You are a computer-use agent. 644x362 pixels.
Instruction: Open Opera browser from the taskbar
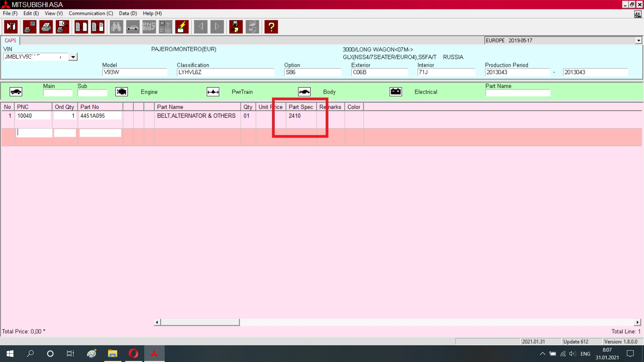(x=133, y=354)
